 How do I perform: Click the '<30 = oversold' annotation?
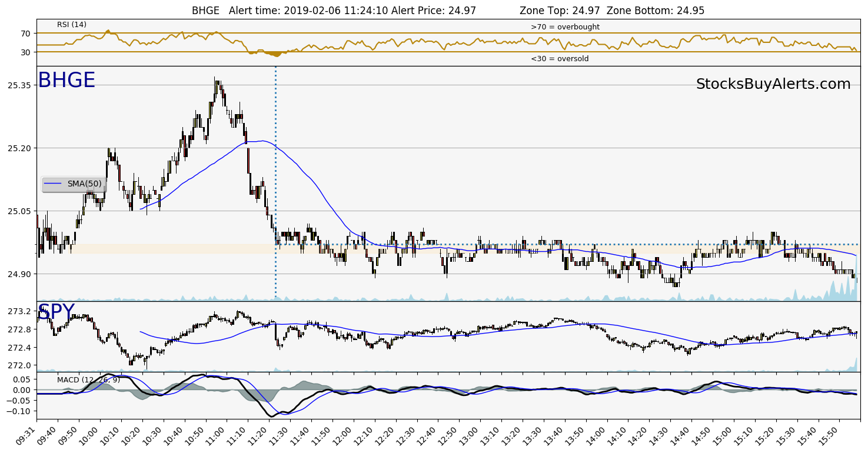tap(560, 59)
